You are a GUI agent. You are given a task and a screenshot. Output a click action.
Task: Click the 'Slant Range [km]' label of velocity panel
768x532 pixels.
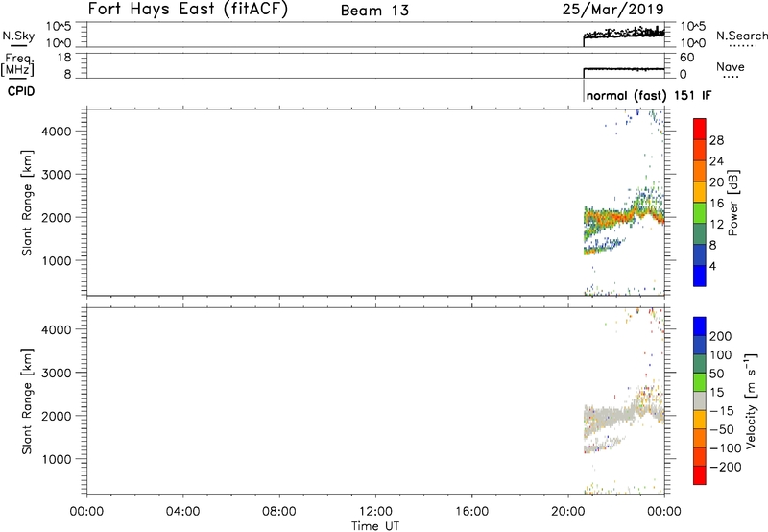pyautogui.click(x=27, y=401)
